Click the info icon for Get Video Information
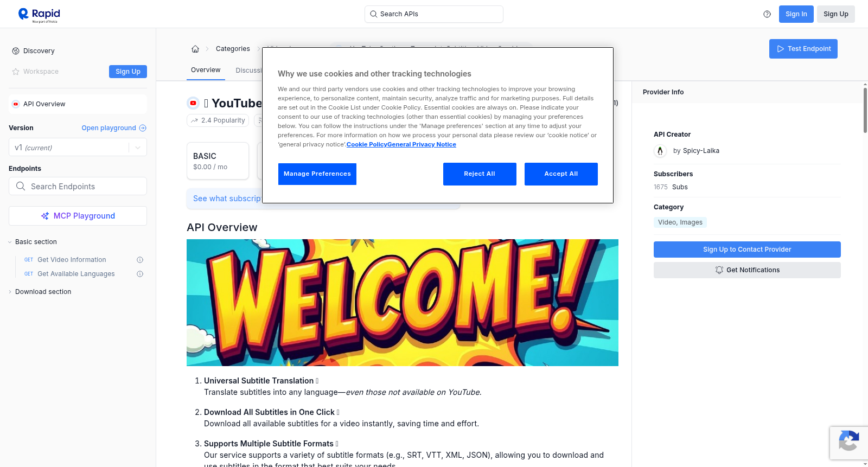 [x=140, y=260]
